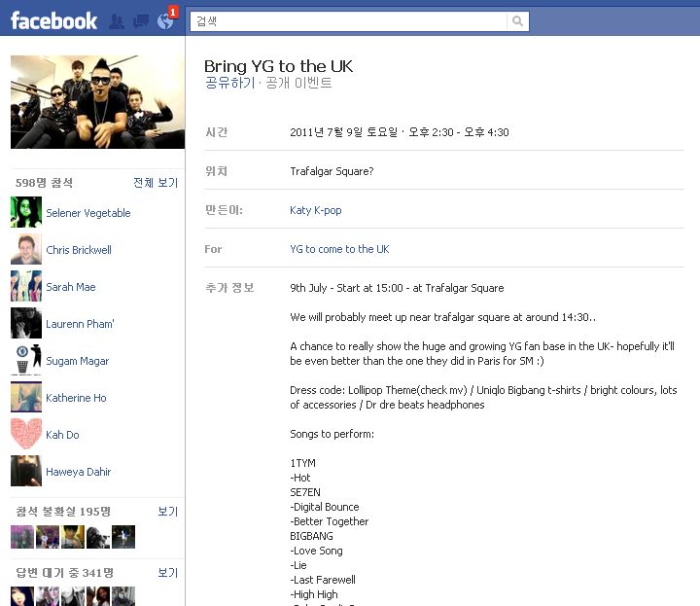Click the search magnifier button
This screenshot has width=700, height=606.
click(517, 21)
